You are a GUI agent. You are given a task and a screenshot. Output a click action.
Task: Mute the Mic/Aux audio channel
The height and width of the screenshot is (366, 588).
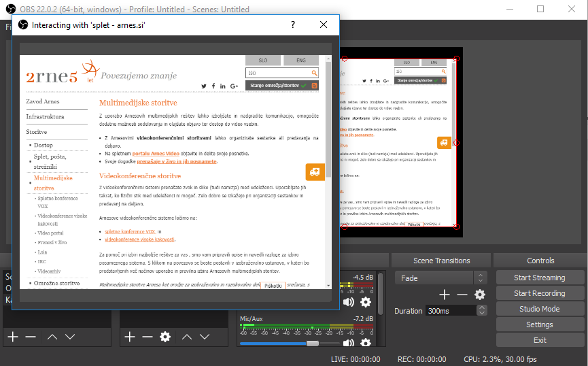(x=348, y=342)
